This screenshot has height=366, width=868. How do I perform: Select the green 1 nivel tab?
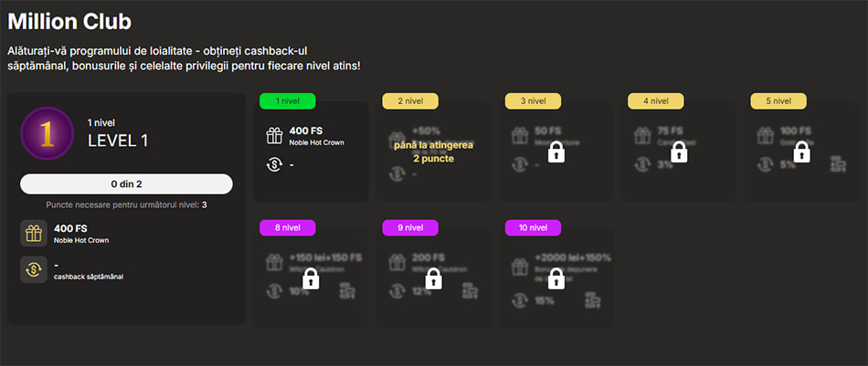(288, 101)
